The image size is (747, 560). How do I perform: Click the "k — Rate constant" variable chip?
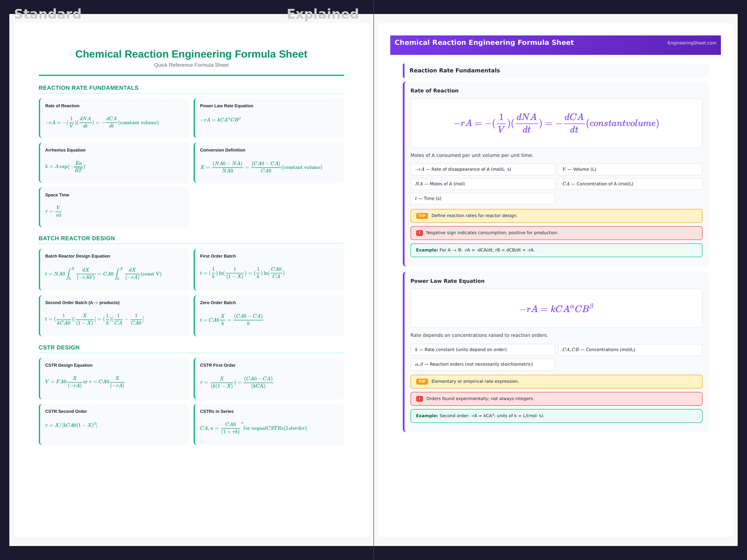pyautogui.click(x=482, y=350)
